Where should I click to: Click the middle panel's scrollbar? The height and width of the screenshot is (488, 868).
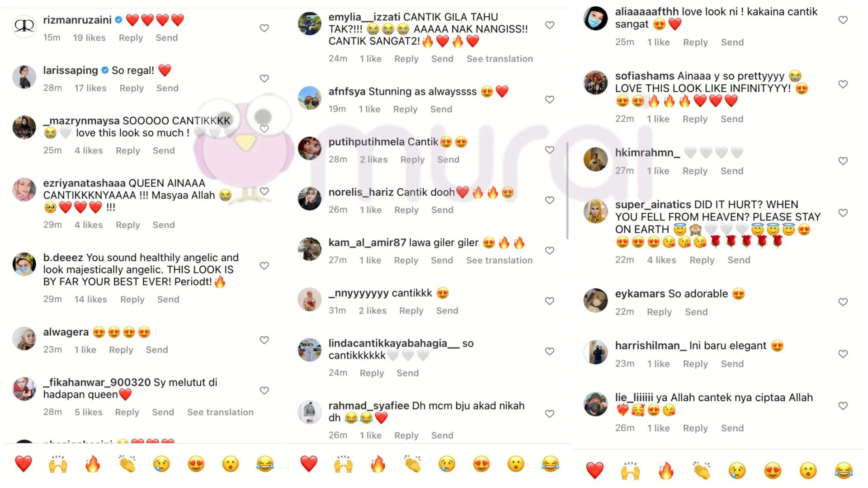coord(567,191)
